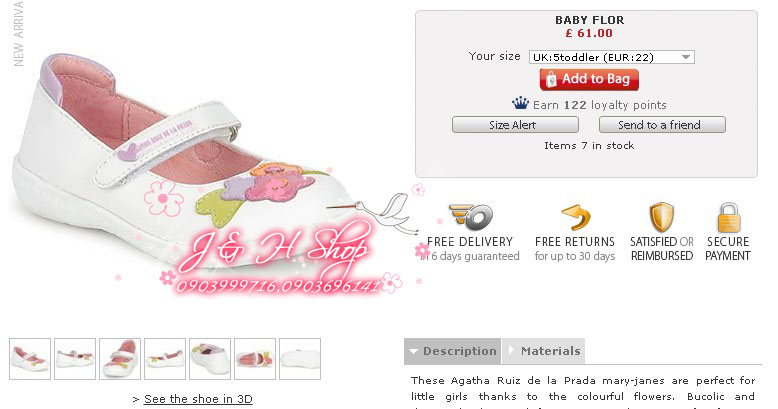
Task: Click the Size Alert button
Action: 515,125
